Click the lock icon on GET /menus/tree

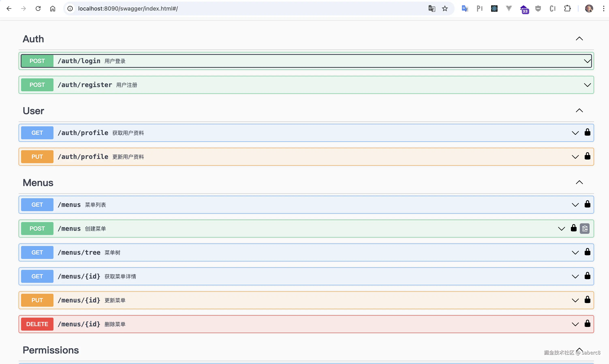(x=587, y=252)
